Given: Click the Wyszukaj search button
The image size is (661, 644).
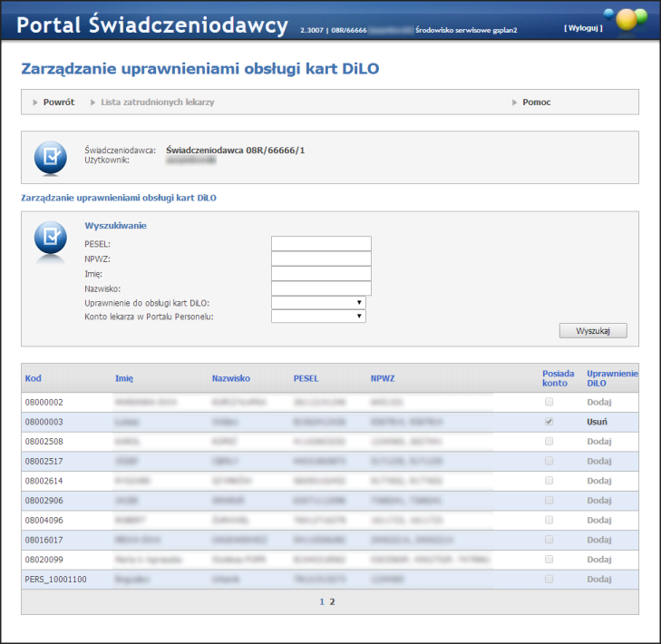Looking at the screenshot, I should tap(593, 331).
